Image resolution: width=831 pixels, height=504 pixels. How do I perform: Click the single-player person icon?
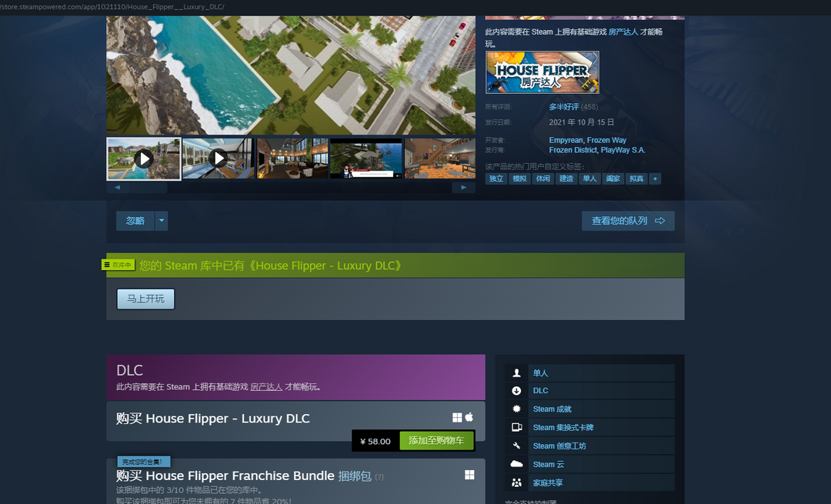pos(517,373)
